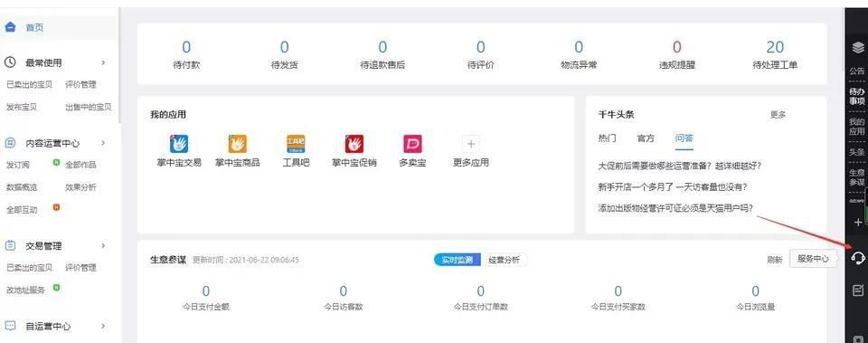Viewport: 868px width, 343px height.
Task: Open the 待处理工单 count of 20
Action: (775, 47)
